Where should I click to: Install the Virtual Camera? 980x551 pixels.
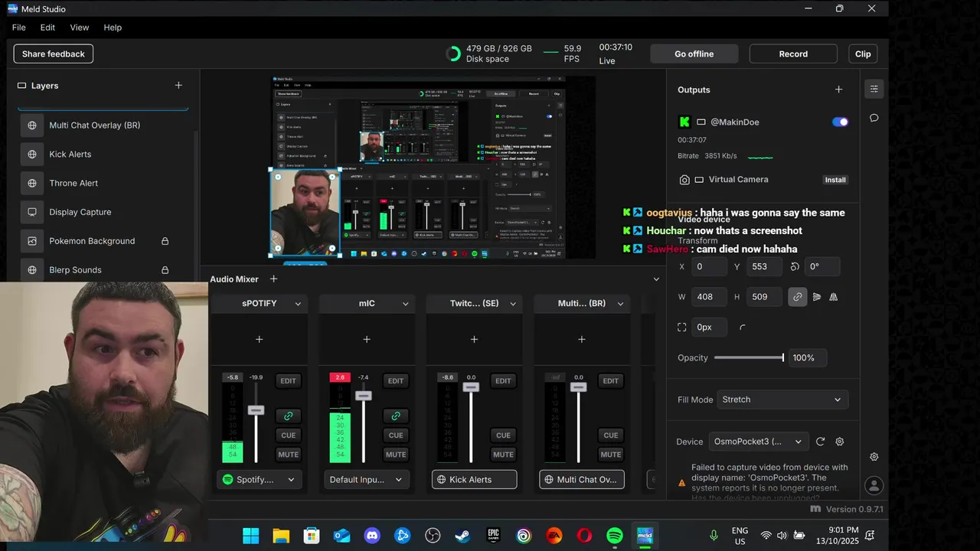tap(835, 180)
